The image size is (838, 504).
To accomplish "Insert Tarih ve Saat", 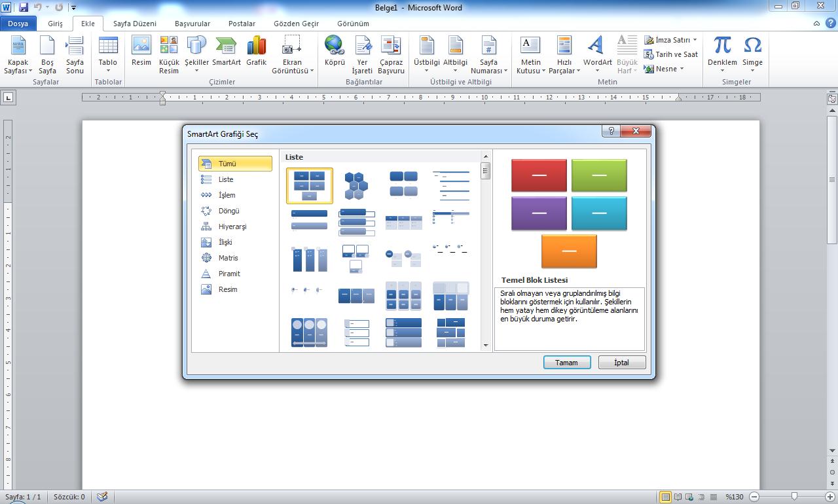I will click(671, 54).
